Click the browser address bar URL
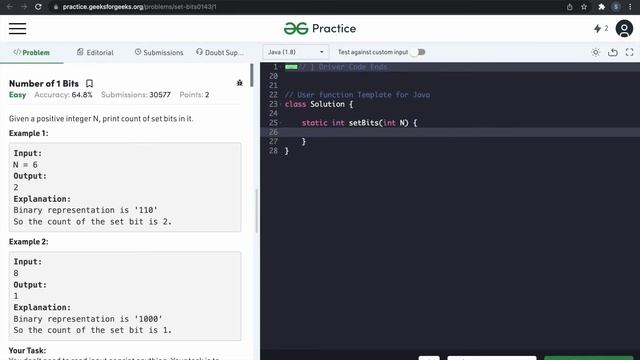This screenshot has width=640, height=360. 140,7
